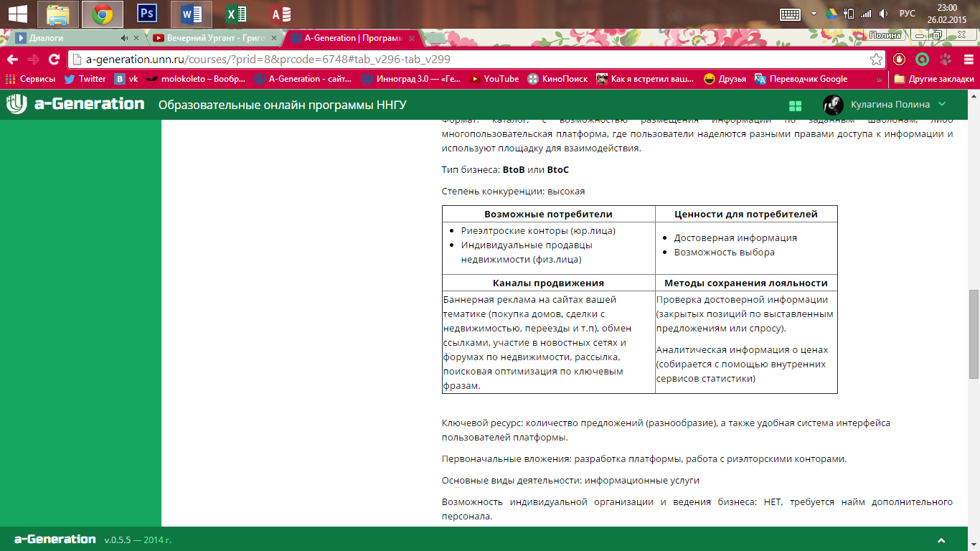Open Как я встретил ваш bookmark
This screenshot has height=551, width=980.
pos(646,79)
